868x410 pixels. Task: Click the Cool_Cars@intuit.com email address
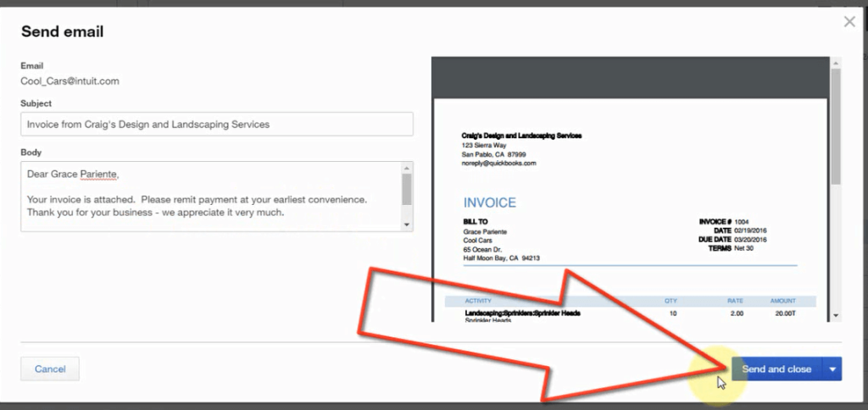pos(70,81)
